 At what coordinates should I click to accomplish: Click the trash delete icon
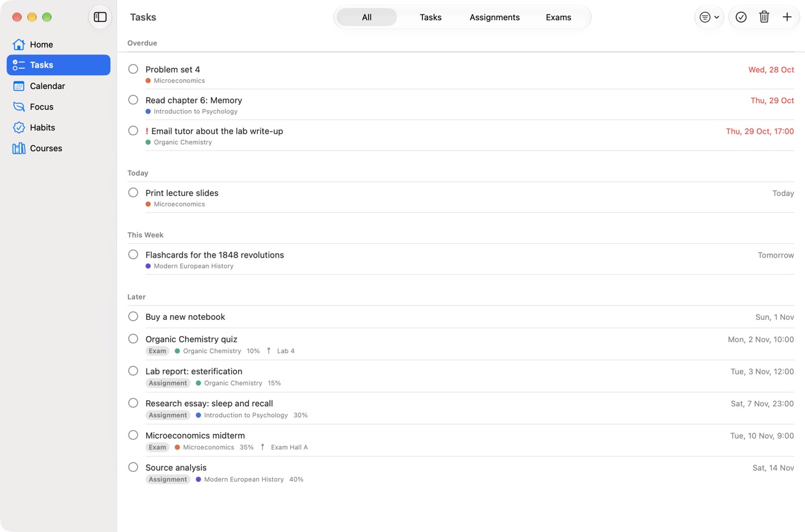(764, 18)
